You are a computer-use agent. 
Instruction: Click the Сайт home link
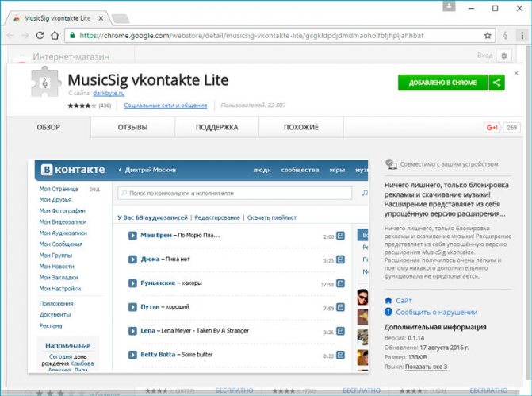tap(404, 301)
